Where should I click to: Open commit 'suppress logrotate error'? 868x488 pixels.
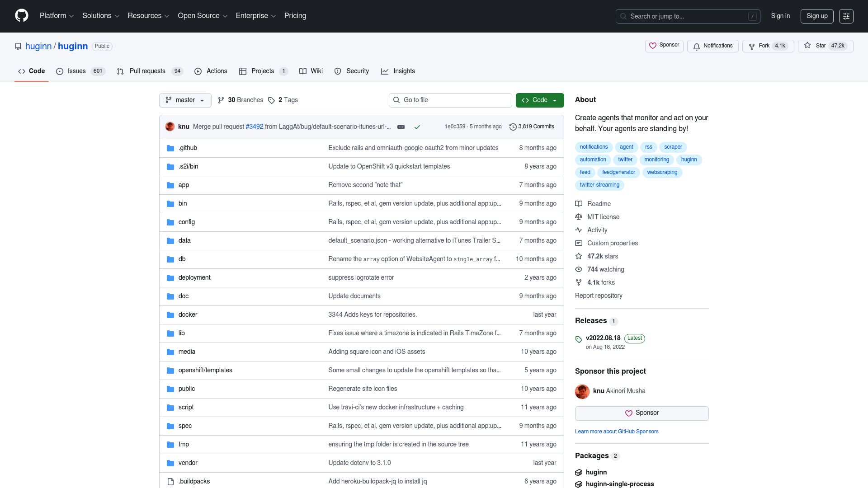(361, 278)
